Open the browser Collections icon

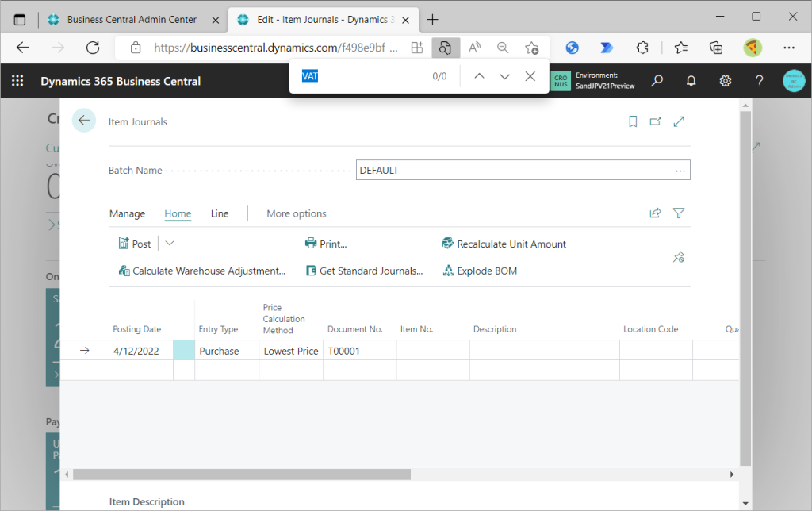pyautogui.click(x=716, y=48)
